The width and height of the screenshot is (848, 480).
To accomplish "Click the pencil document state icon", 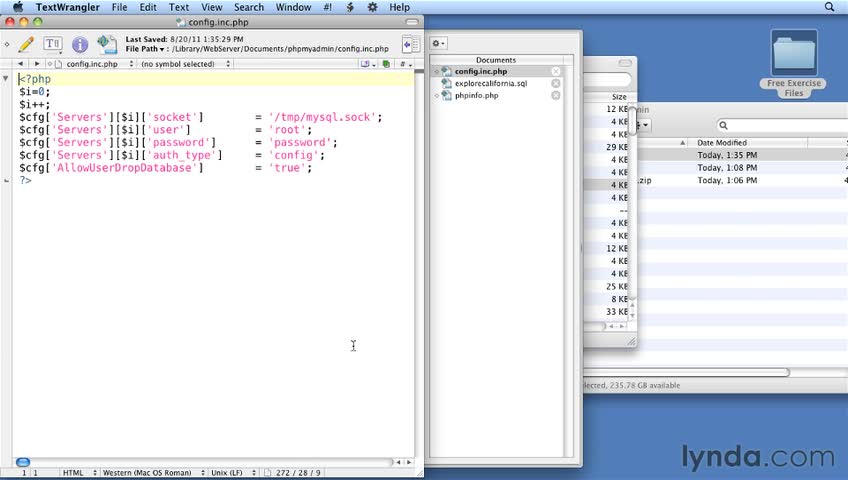I will (x=25, y=44).
